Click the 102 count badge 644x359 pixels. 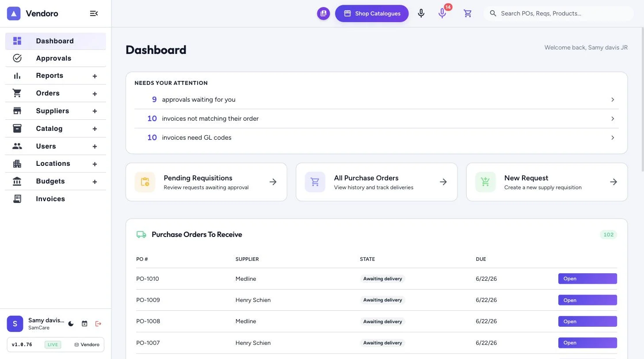coord(609,235)
